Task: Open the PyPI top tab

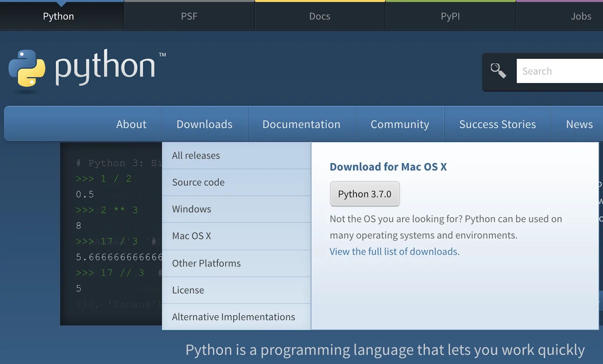Action: click(x=450, y=16)
